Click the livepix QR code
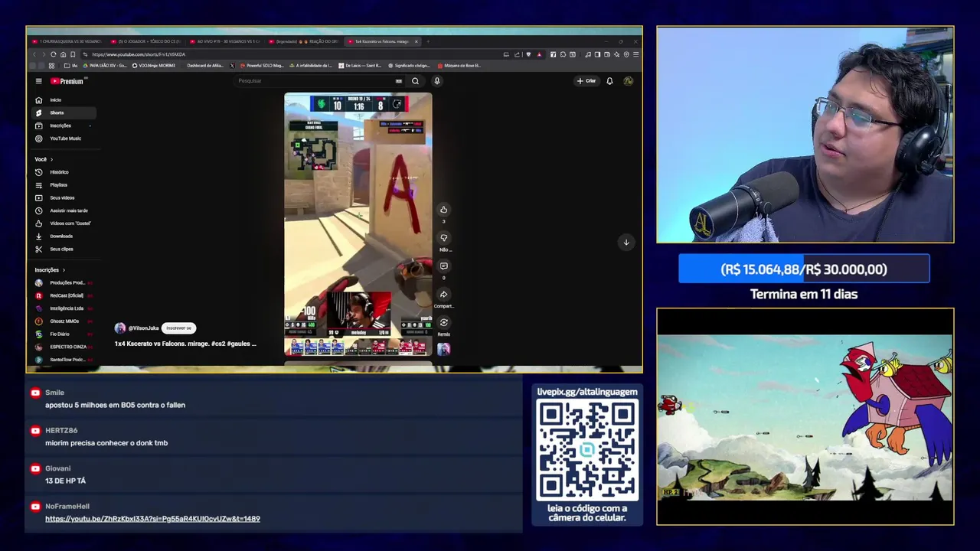The image size is (980, 551). (587, 450)
